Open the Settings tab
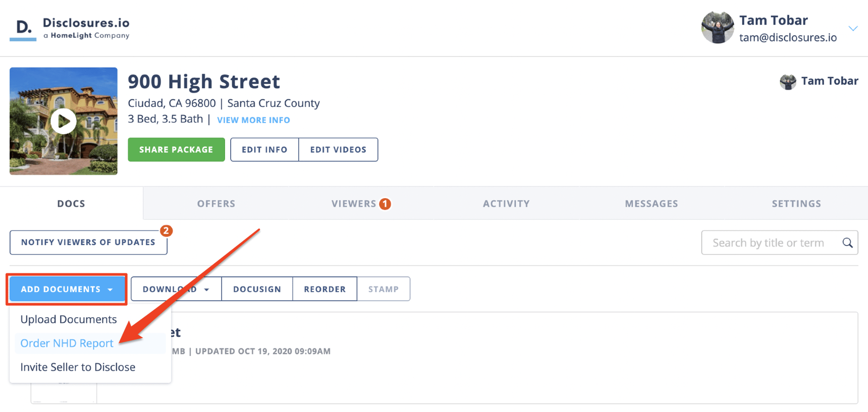 [x=796, y=204]
